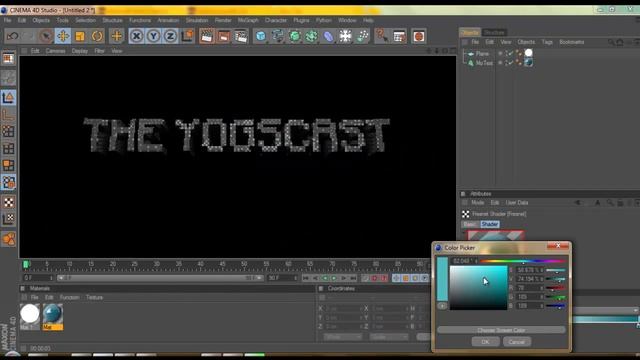
Task: Enable Model mode in left sidebar
Action: point(8,98)
